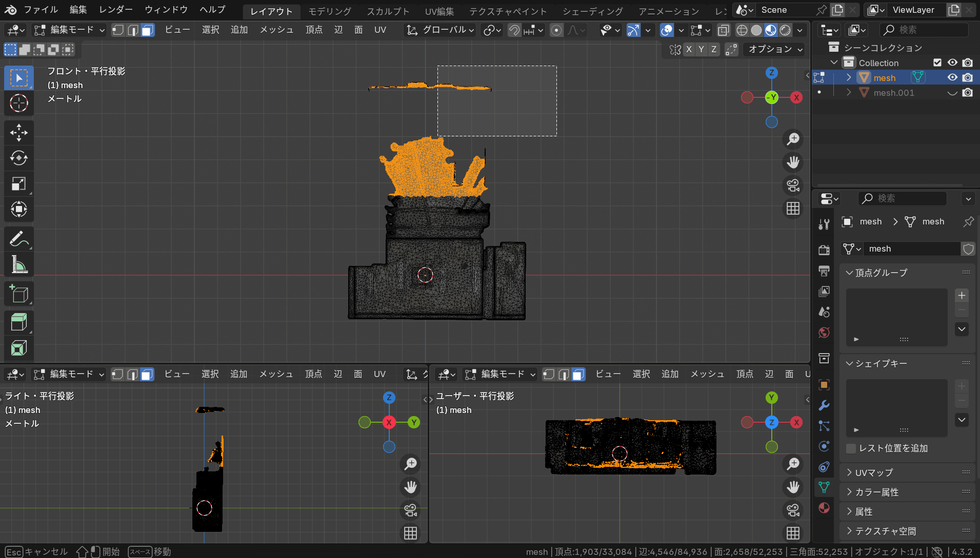Choose the Extrude Region tool

tap(19, 322)
